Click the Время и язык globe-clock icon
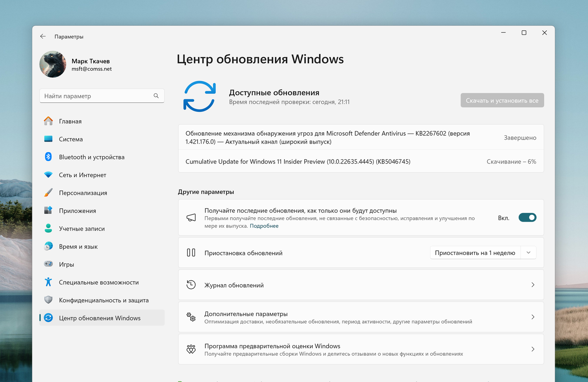The image size is (588, 382). pyautogui.click(x=48, y=246)
